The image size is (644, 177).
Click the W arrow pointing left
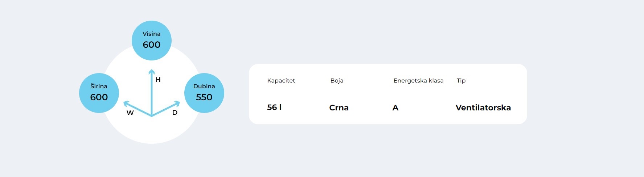[x=137, y=108]
